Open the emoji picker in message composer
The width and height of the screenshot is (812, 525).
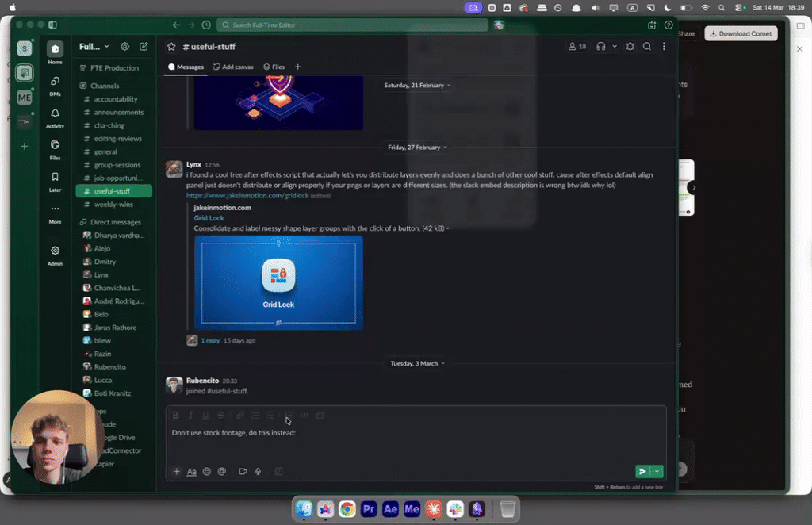(206, 471)
